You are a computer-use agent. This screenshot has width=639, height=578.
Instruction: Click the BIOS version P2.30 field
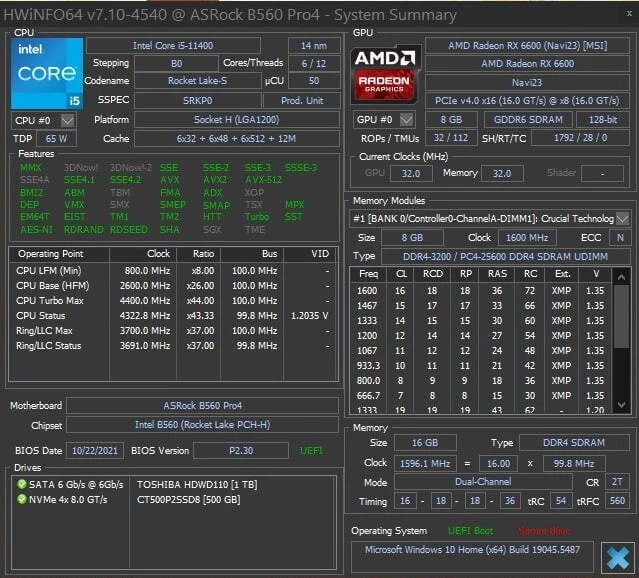click(241, 450)
